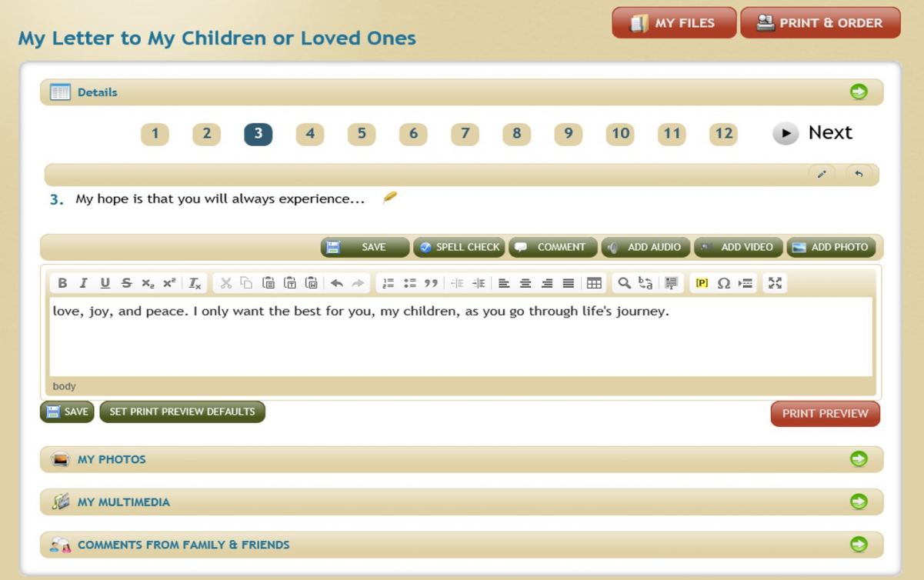Click the Find magnifier icon
This screenshot has height=580, width=924.
[625, 283]
